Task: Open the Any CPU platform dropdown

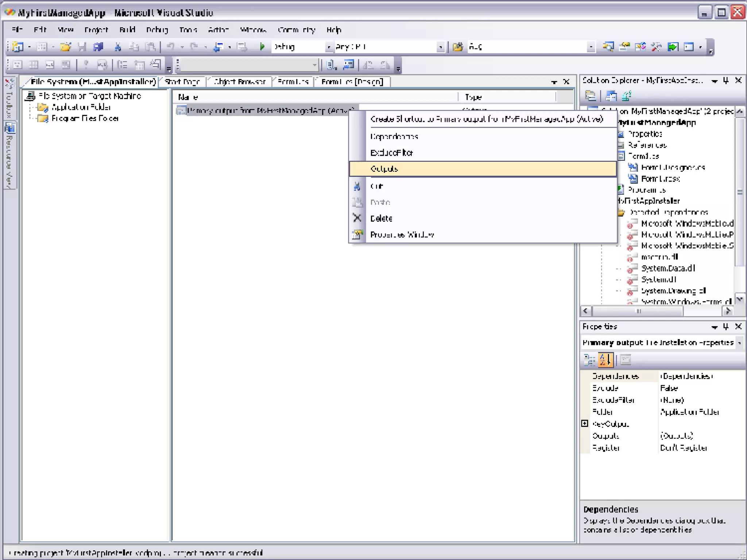Action: point(440,47)
